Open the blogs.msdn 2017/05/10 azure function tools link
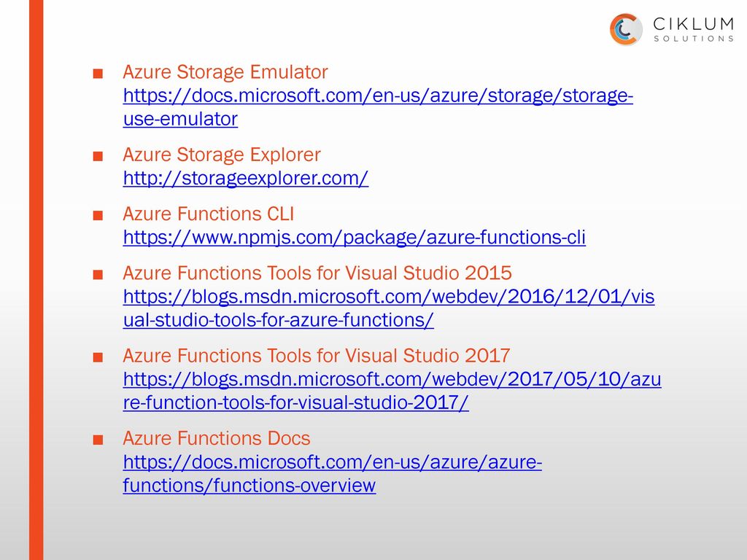Screen dimensions: 747x560 pyautogui.click(x=392, y=391)
